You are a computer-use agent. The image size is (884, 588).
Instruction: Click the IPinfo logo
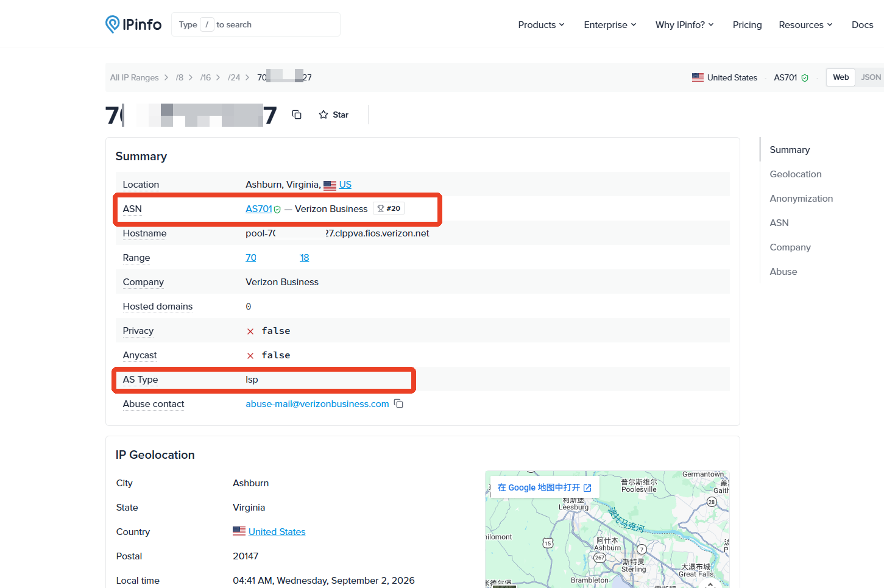tap(133, 24)
